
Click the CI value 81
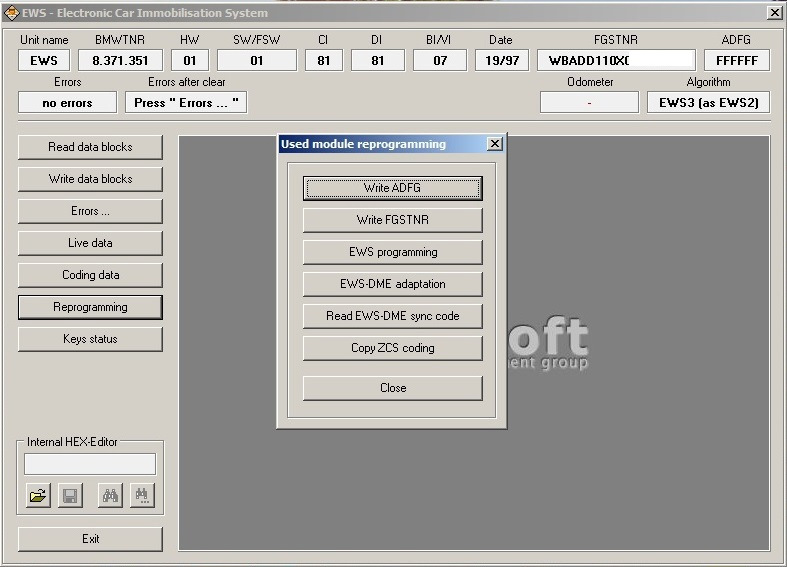(324, 61)
